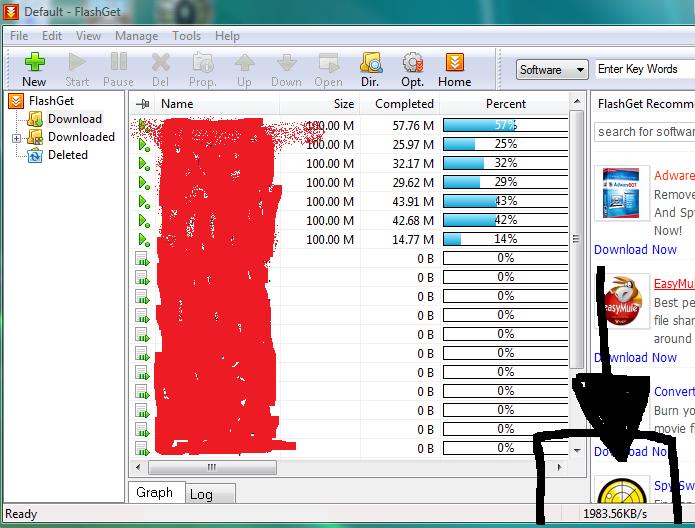Switch to the Graph tab

pos(155,493)
